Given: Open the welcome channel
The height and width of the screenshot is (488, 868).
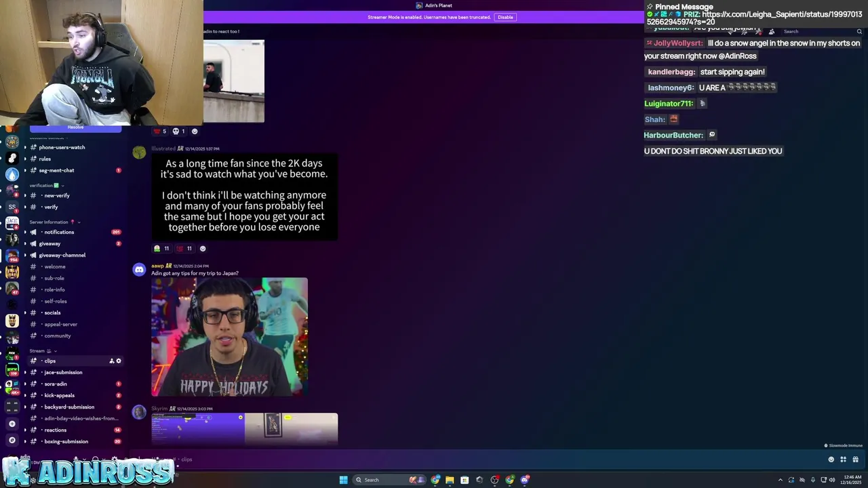Looking at the screenshot, I should (75, 266).
